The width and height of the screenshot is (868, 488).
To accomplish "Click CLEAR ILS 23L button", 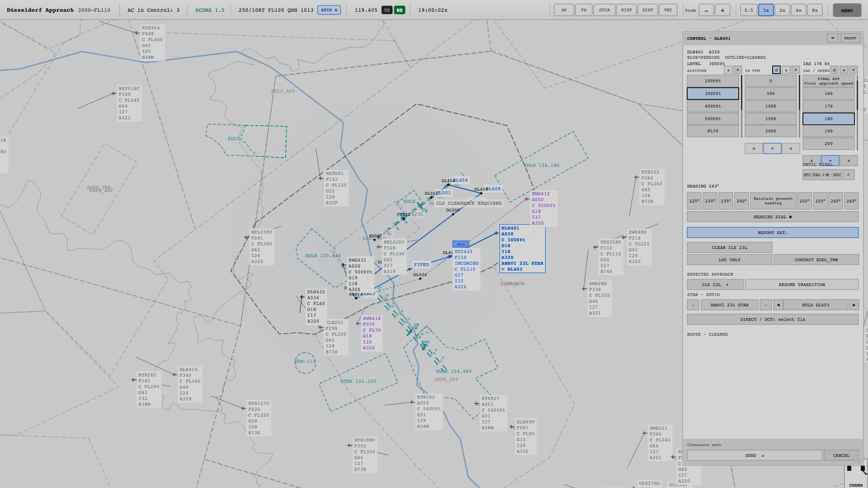I will (730, 248).
